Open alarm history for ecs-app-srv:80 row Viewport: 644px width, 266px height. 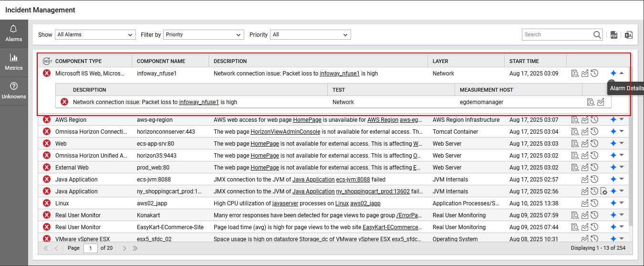594,144
